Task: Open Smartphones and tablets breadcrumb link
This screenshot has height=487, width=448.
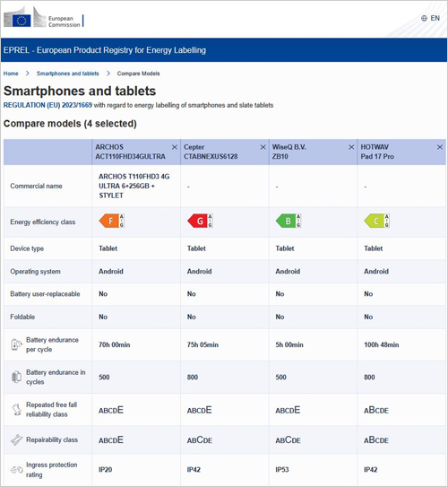Action: [x=67, y=74]
